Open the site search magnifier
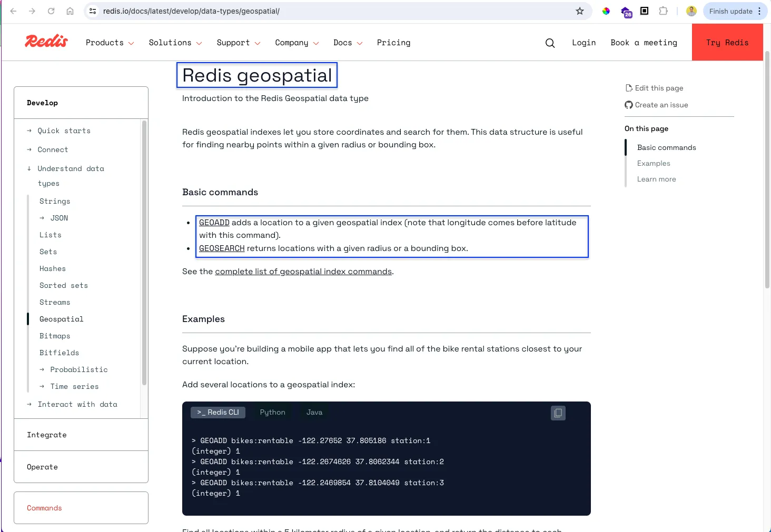The image size is (771, 532). (x=550, y=43)
